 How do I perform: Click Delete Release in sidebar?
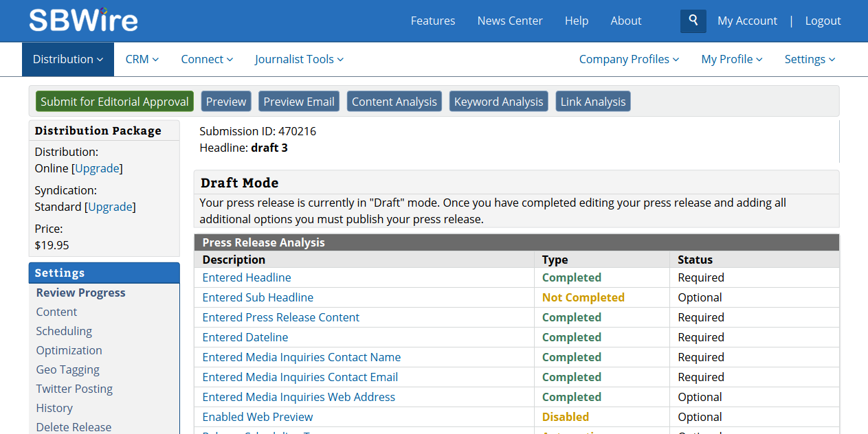(x=74, y=427)
